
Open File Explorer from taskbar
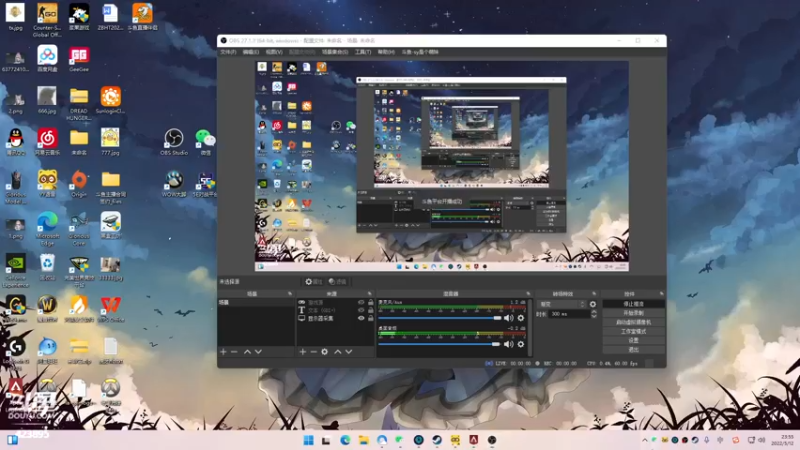(364, 440)
